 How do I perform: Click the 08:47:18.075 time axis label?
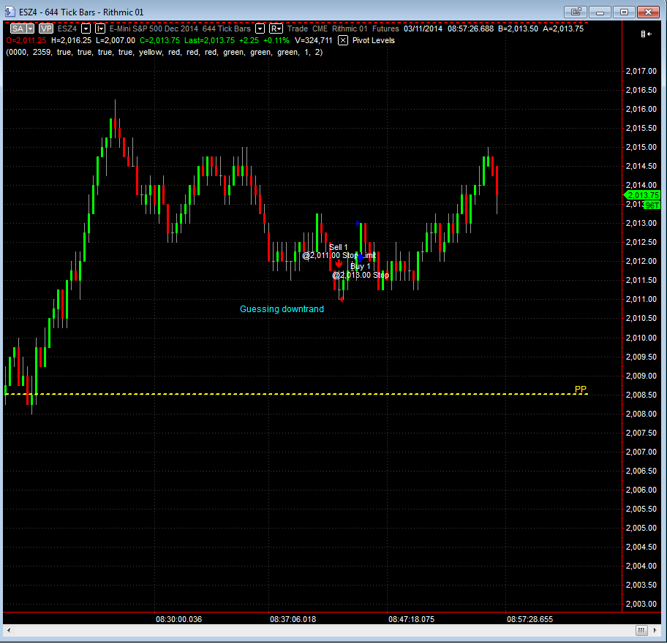click(411, 619)
